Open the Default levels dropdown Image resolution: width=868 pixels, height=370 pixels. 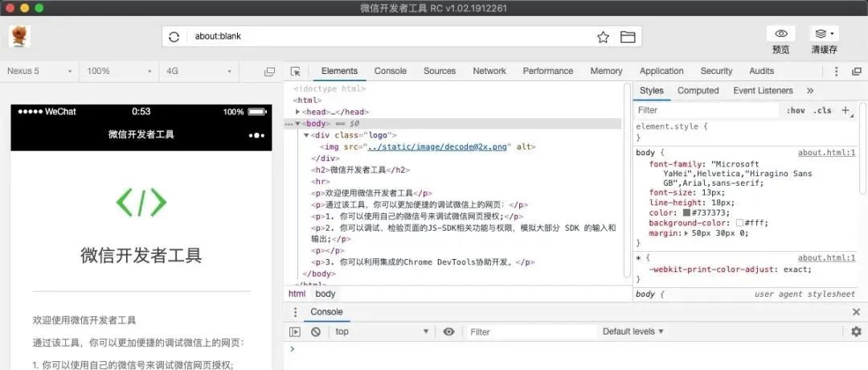pyautogui.click(x=633, y=331)
